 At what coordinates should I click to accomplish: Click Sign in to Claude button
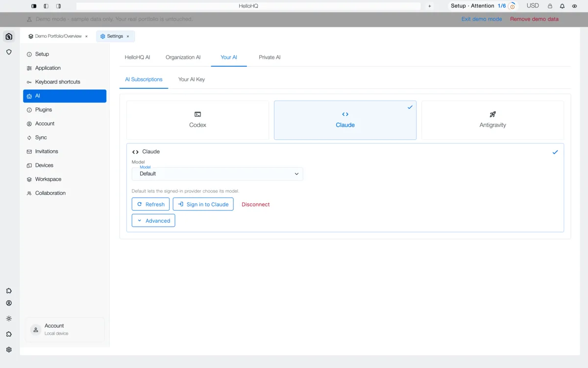[203, 204]
